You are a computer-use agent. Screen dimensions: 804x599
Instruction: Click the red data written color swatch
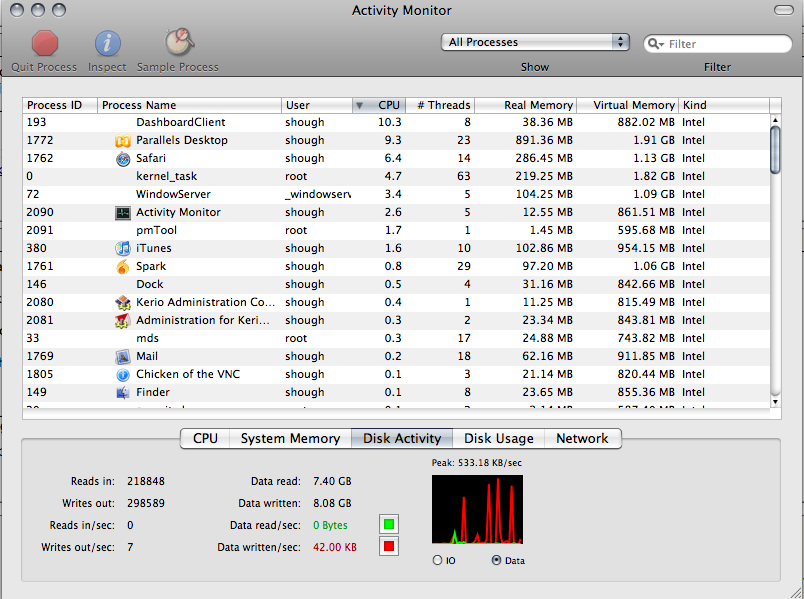click(x=389, y=546)
